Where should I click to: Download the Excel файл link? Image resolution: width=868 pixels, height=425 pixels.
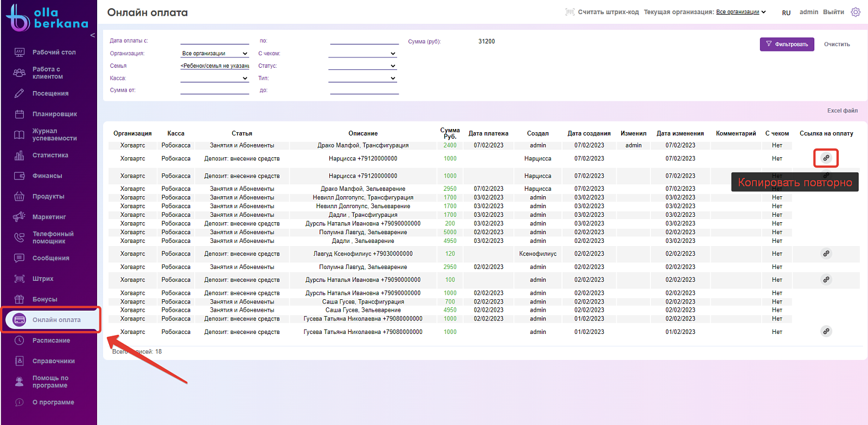842,111
